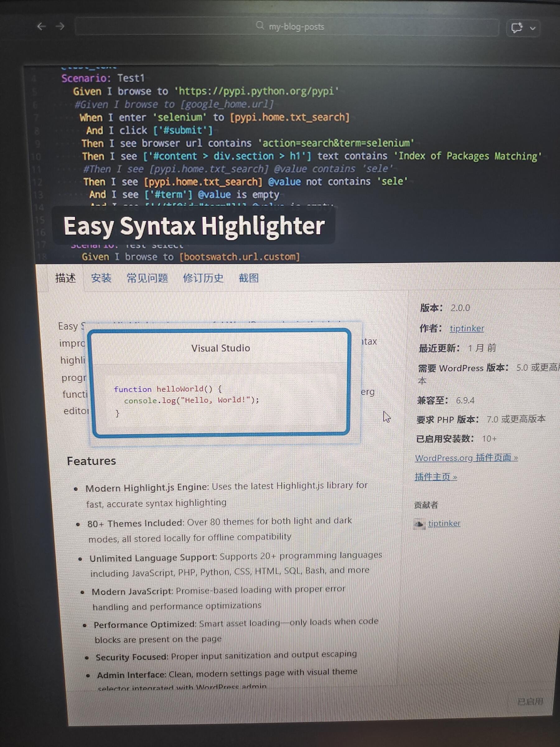The height and width of the screenshot is (747, 560).
Task: Click the contributor avatar icon
Action: tap(419, 524)
